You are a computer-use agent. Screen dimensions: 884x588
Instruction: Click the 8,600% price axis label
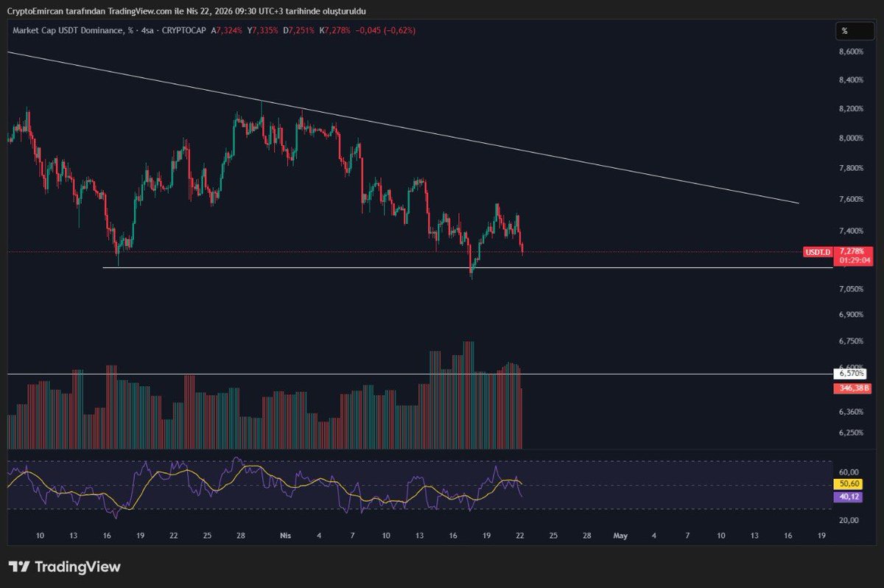tap(850, 52)
